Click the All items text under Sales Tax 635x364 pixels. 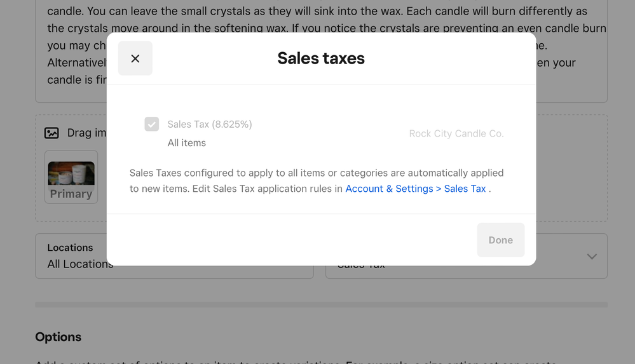[x=186, y=143]
